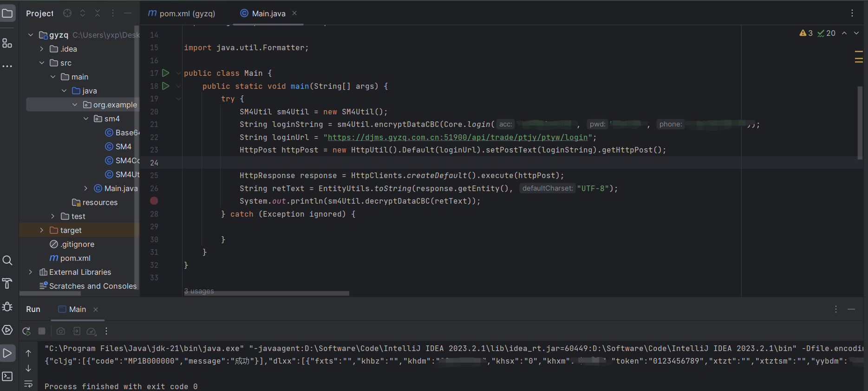Open the Structure tool window icon
Viewport: 868px width, 391px height.
point(7,43)
